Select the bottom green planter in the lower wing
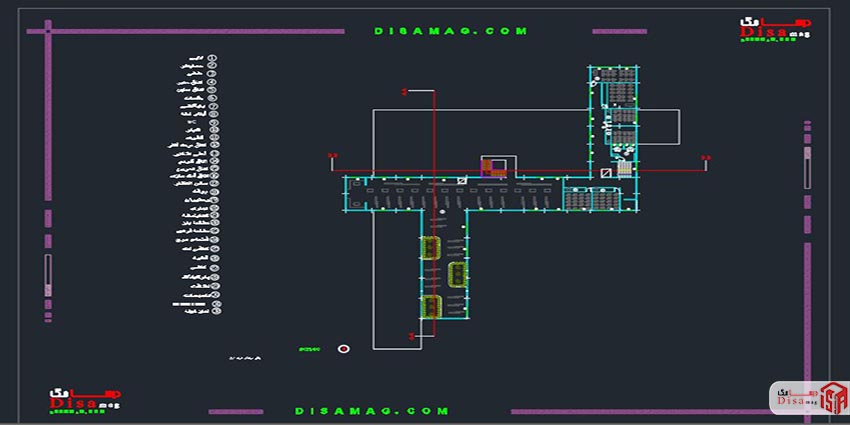Screen dimensions: 850x425 [x=432, y=307]
